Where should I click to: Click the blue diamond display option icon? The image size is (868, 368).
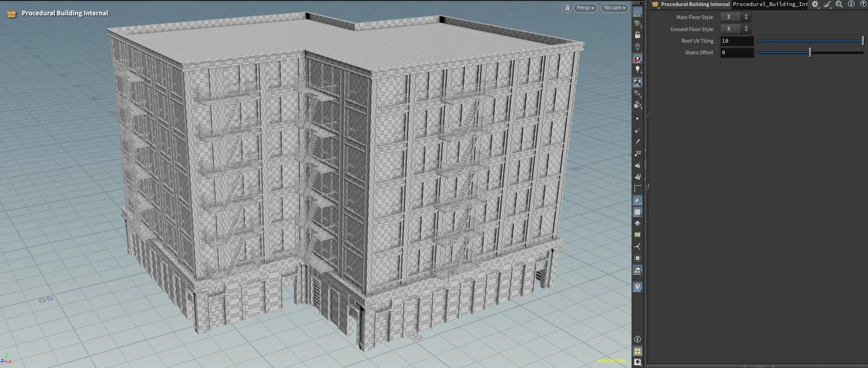[x=637, y=223]
